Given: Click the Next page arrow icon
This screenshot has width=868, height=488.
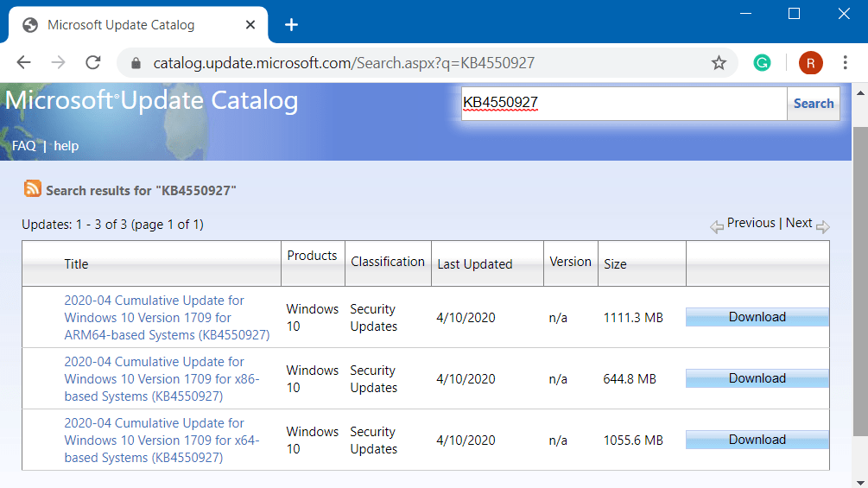Looking at the screenshot, I should 823,227.
